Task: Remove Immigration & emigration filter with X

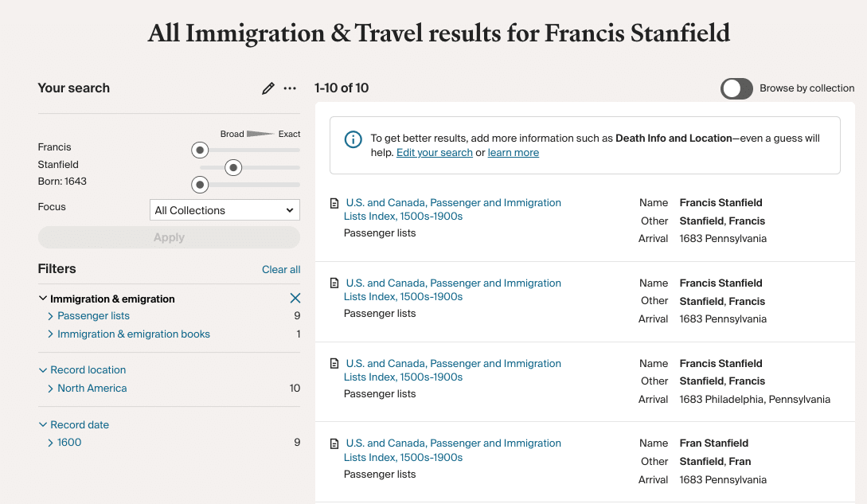Action: tap(295, 299)
